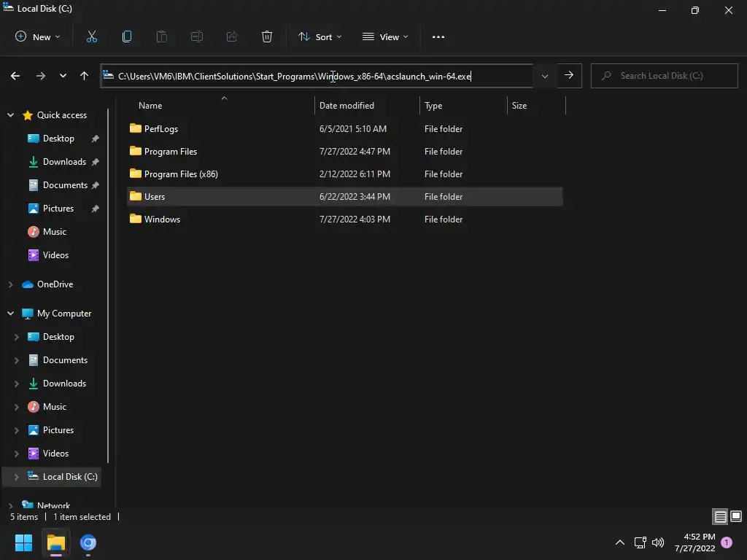
Task: Switch to Details view layout icon
Action: tap(720, 516)
